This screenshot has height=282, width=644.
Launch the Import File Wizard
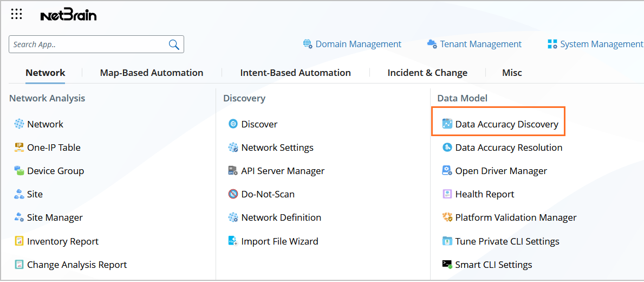(x=279, y=241)
